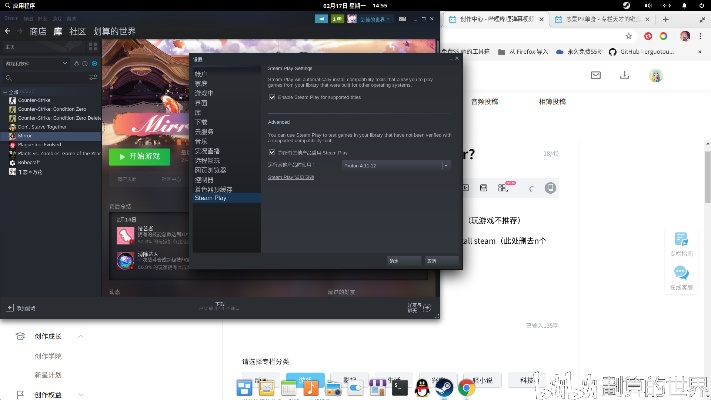Open the Proton version dropdown
711x400 pixels.
point(396,164)
